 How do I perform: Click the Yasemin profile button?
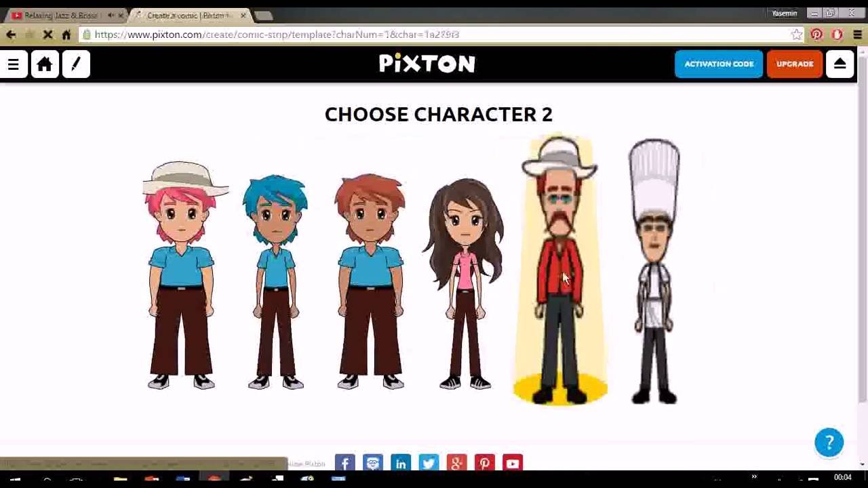pos(785,13)
